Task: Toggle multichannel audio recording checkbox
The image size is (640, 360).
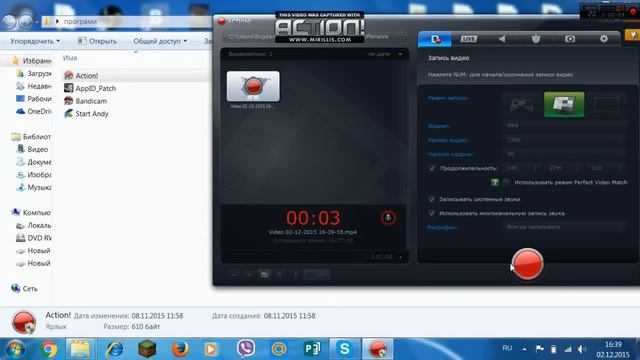Action: click(432, 213)
